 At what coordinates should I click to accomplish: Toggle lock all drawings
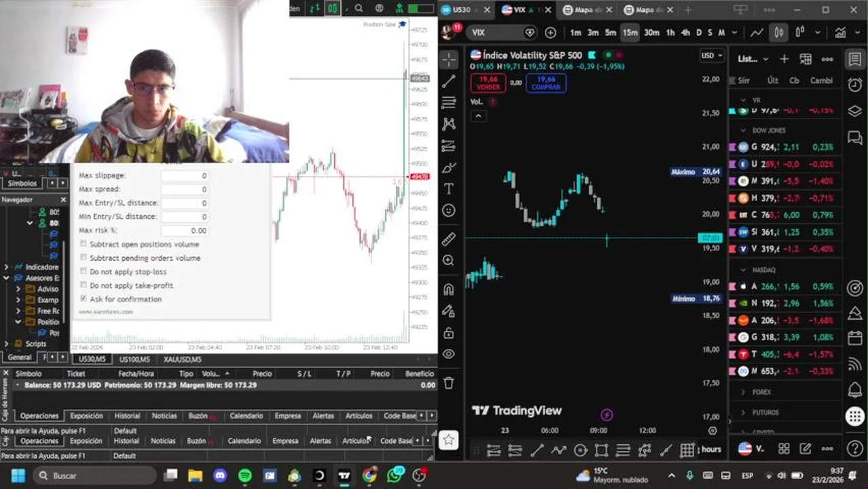[449, 333]
